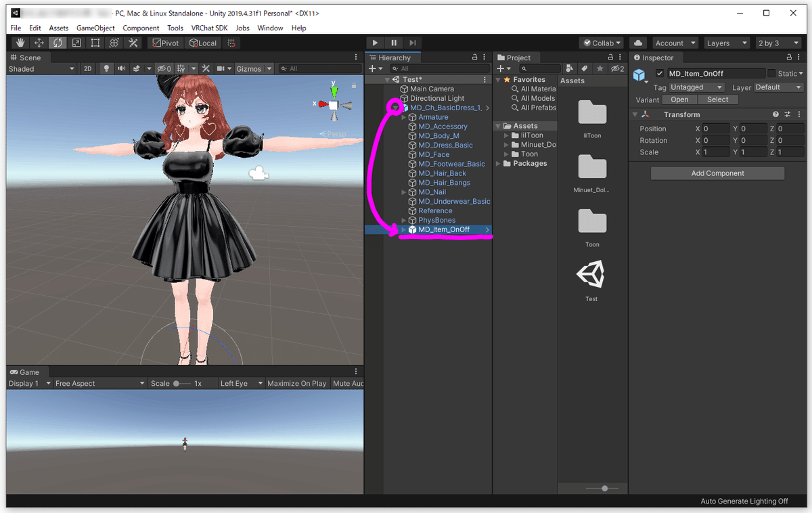
Task: Open the File menu
Action: click(x=16, y=28)
